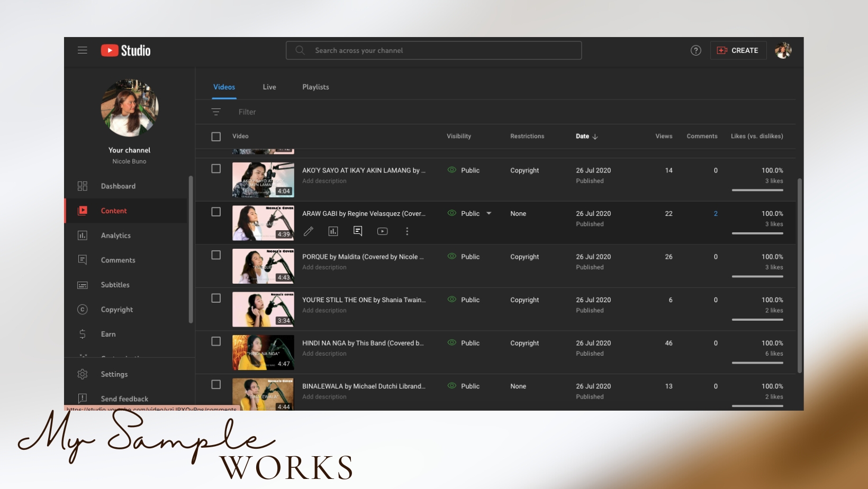The width and height of the screenshot is (868, 489).
Task: Select the PORQUE video checkbox
Action: pyautogui.click(x=216, y=255)
